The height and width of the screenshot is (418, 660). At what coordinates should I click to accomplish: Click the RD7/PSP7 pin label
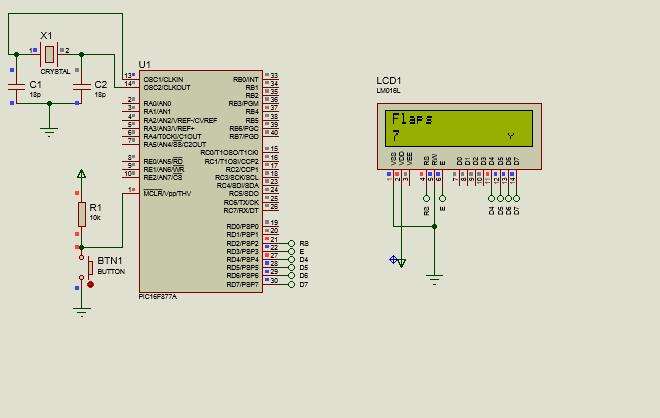(243, 285)
